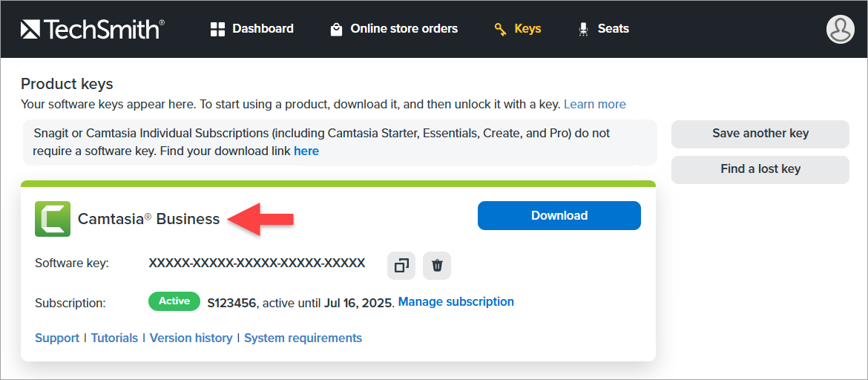Click the Active status badge
The image size is (868, 380).
point(174,301)
